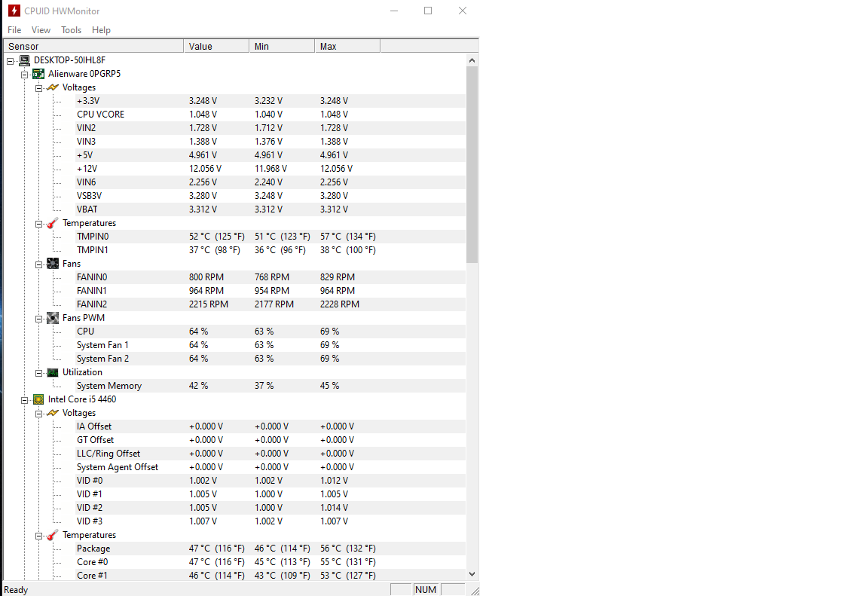Collapse the Intel Core i5 4460 node
The image size is (868, 596).
pyautogui.click(x=24, y=400)
